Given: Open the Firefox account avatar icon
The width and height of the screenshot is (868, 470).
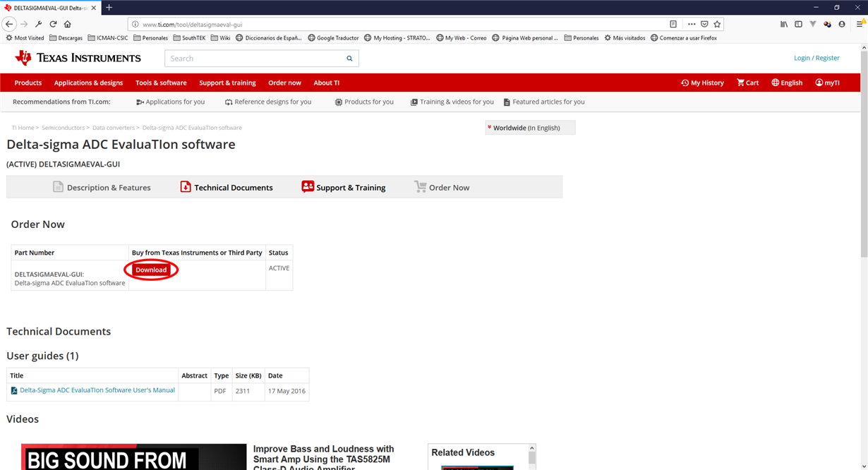Looking at the screenshot, I should (x=842, y=24).
